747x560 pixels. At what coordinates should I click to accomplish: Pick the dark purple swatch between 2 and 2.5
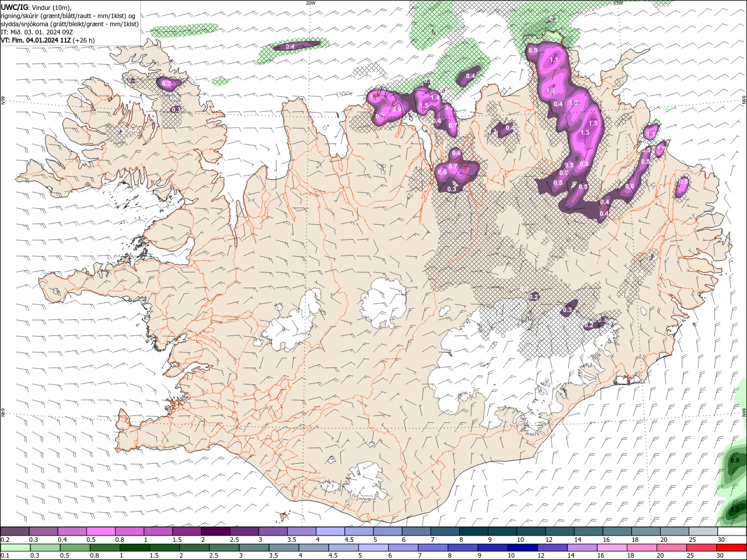(215, 531)
